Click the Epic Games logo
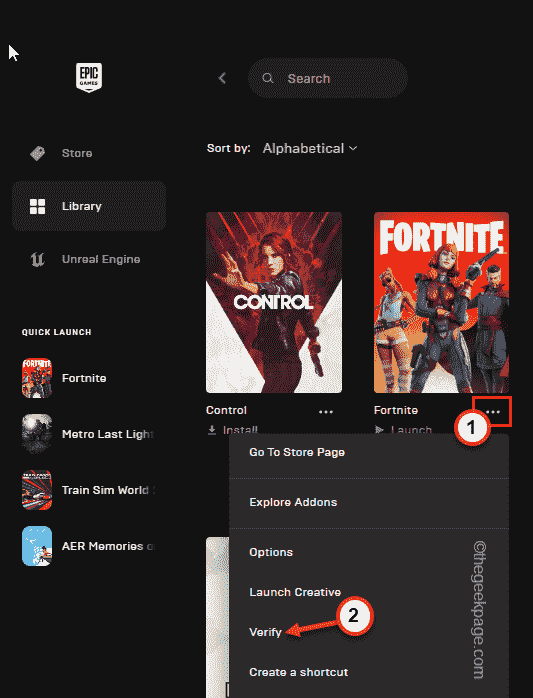 coord(89,77)
